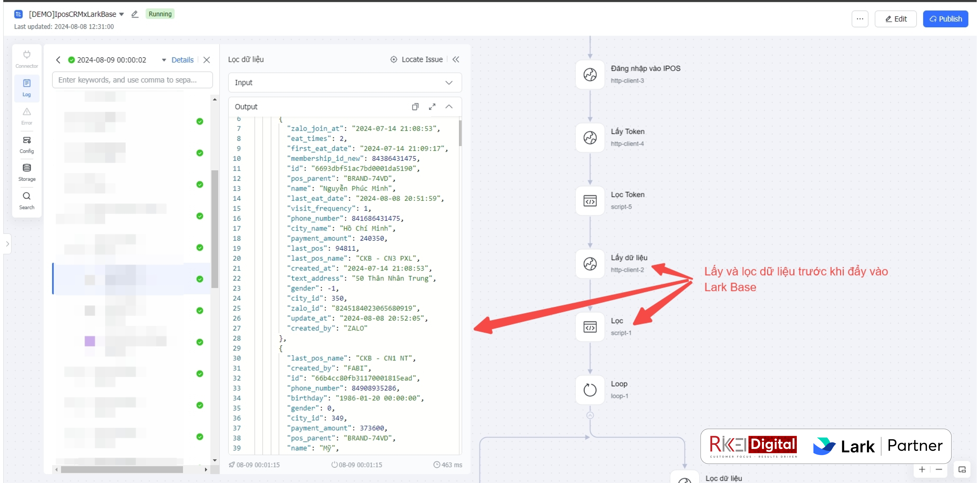Screen dimensions: 980x483
Task: Open the Config sidebar icon
Action: tap(27, 144)
